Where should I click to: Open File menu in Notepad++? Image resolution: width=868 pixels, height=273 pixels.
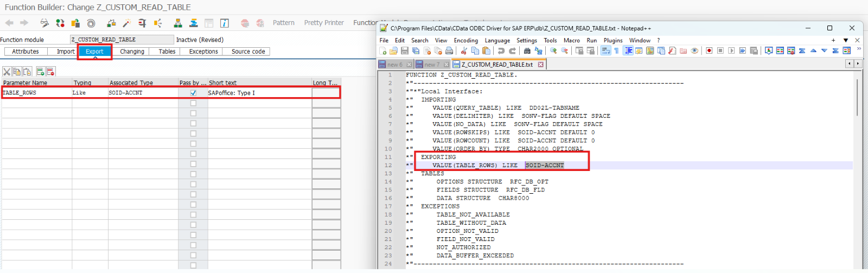coord(384,40)
